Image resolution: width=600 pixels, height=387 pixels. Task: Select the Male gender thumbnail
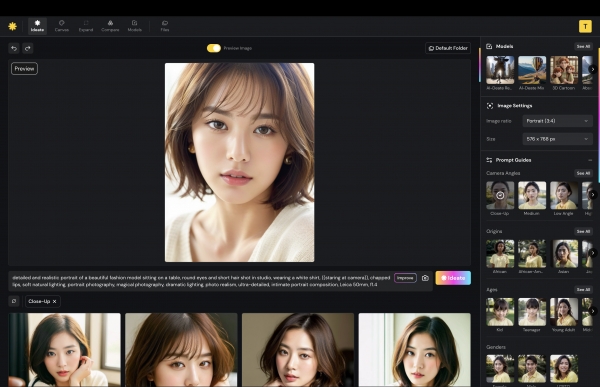tap(532, 369)
